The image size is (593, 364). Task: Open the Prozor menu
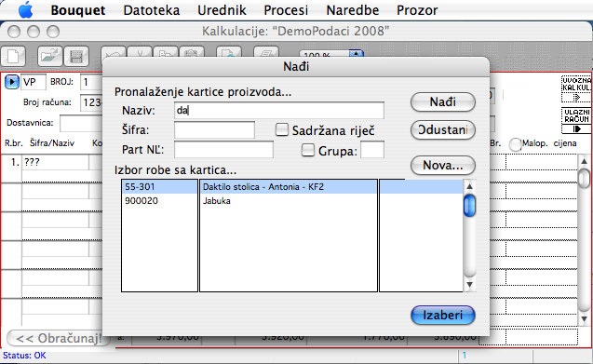coord(417,10)
